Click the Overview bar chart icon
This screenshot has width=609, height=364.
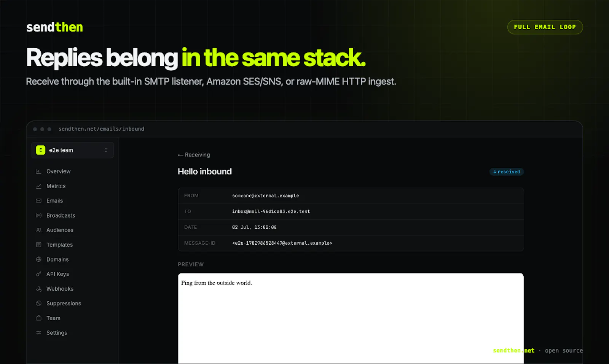[38, 172]
